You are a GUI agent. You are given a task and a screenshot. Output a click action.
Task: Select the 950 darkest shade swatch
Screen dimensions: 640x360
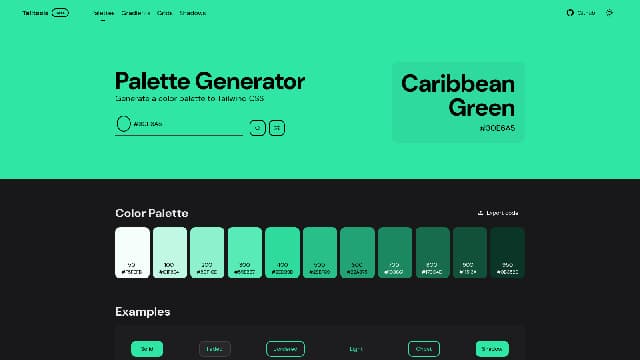pyautogui.click(x=507, y=253)
